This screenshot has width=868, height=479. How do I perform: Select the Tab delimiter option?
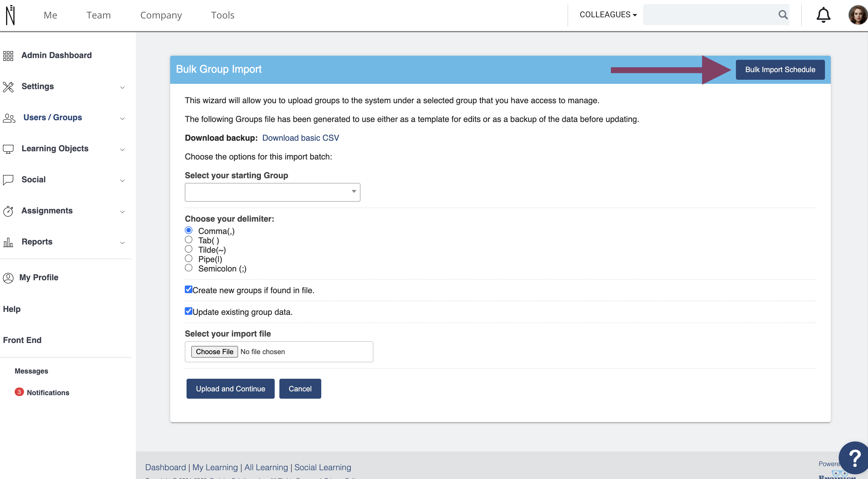189,240
